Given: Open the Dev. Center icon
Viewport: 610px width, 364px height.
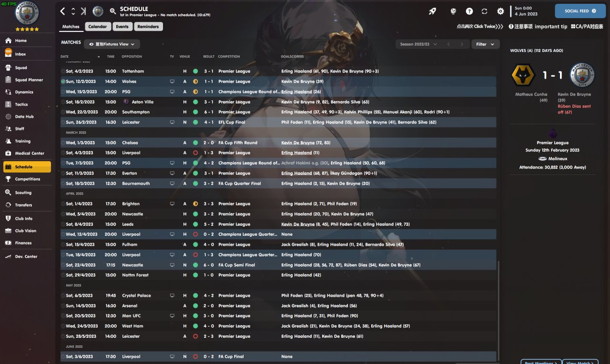Looking at the screenshot, I should 8,256.
